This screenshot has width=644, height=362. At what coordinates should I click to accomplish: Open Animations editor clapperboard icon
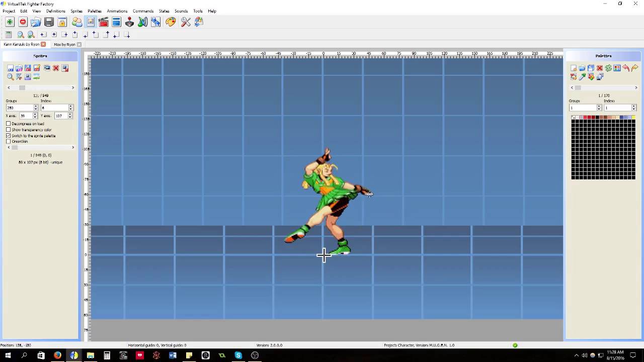(103, 22)
